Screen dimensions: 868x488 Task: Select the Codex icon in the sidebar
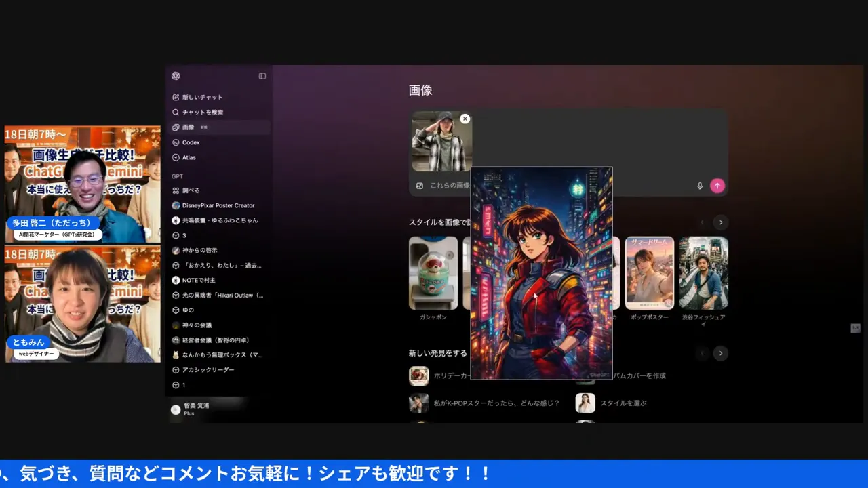[176, 142]
